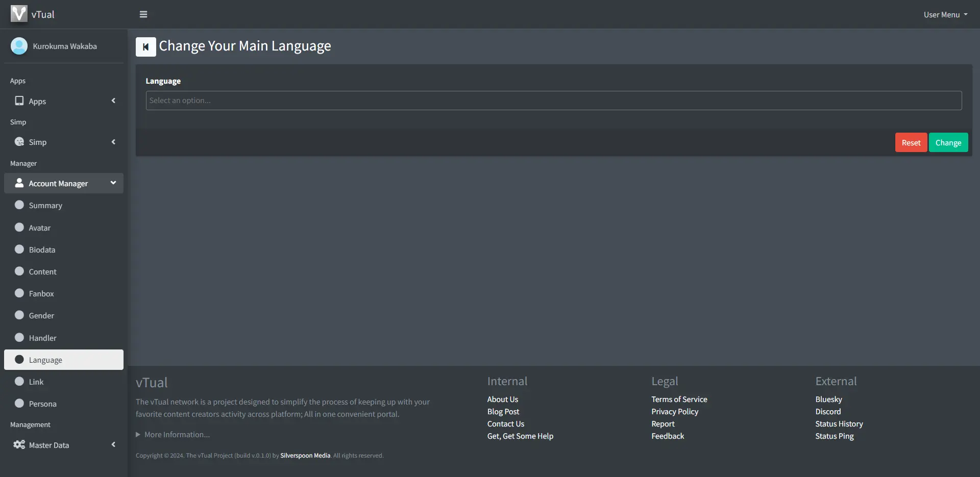Screen dimensions: 980x477
Task: Click the Simp palette icon
Action: click(19, 142)
